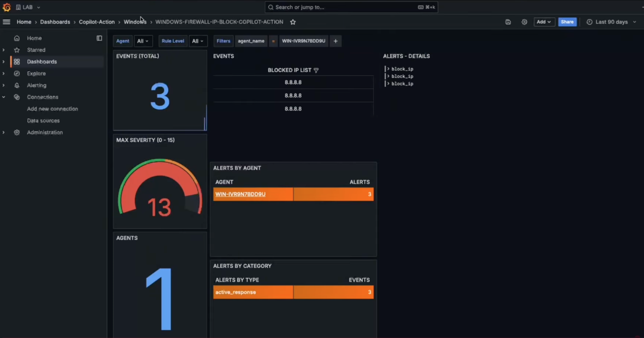Screen dimensions: 644x338
Task: Star this dashboard as favorite
Action: [x=293, y=22]
